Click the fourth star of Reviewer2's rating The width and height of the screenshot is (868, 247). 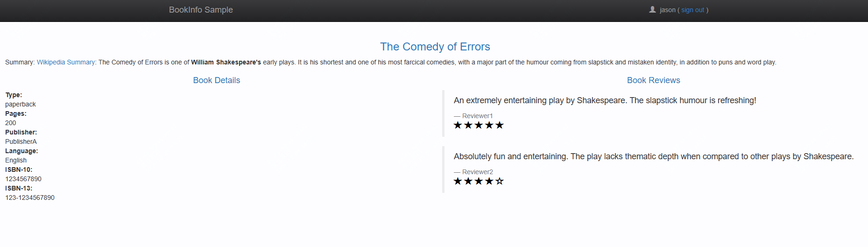[489, 181]
